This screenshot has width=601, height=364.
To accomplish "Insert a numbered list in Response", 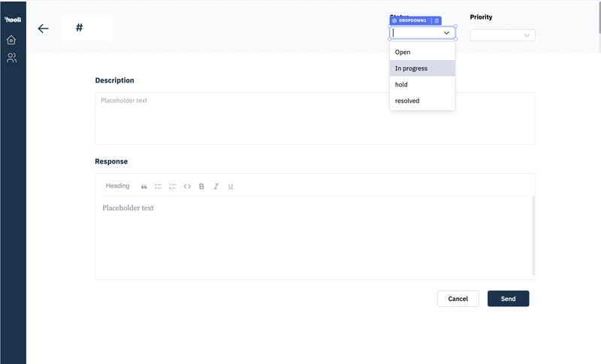I will [173, 186].
